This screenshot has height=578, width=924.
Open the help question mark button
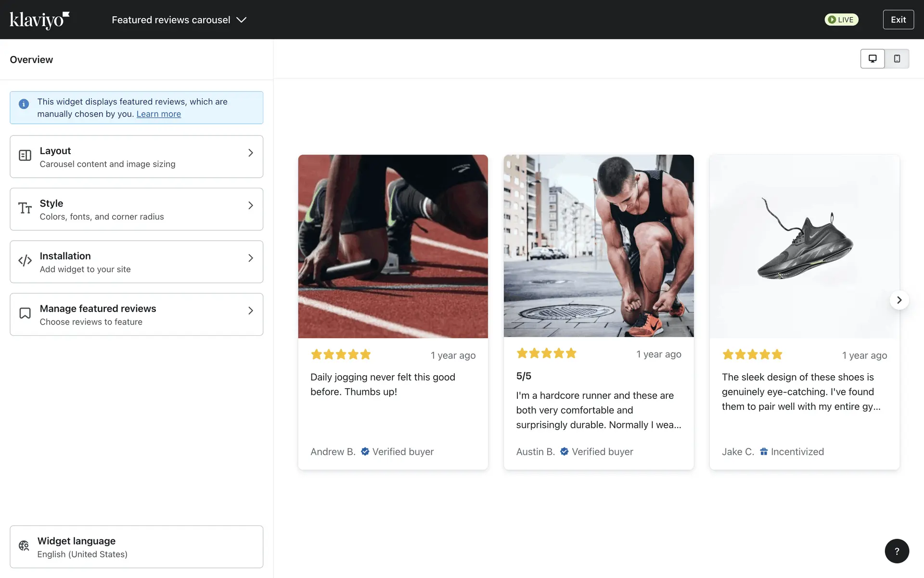tap(897, 551)
